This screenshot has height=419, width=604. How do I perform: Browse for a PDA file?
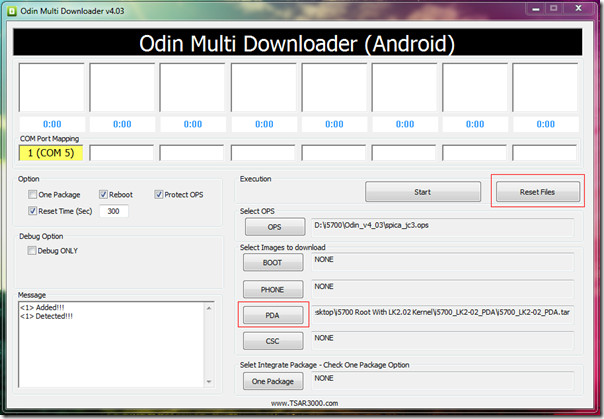[x=273, y=315]
